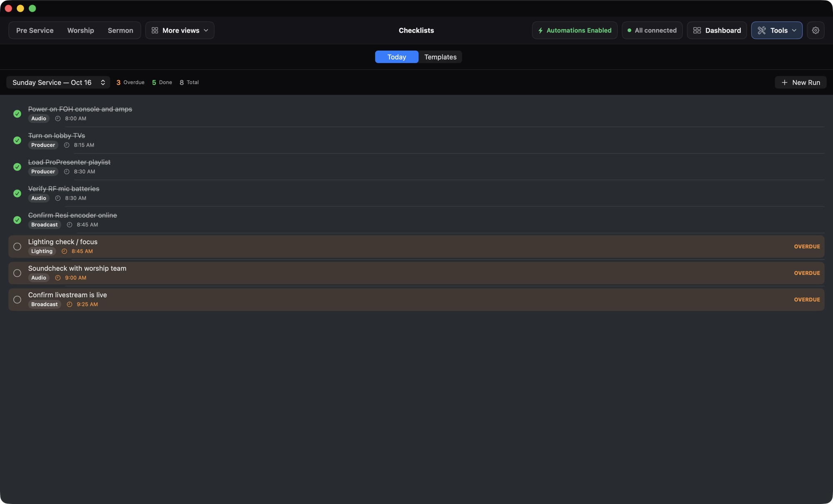Uncheck Load ProPresenter playlist task
Screen dimensions: 833x504
17,167
